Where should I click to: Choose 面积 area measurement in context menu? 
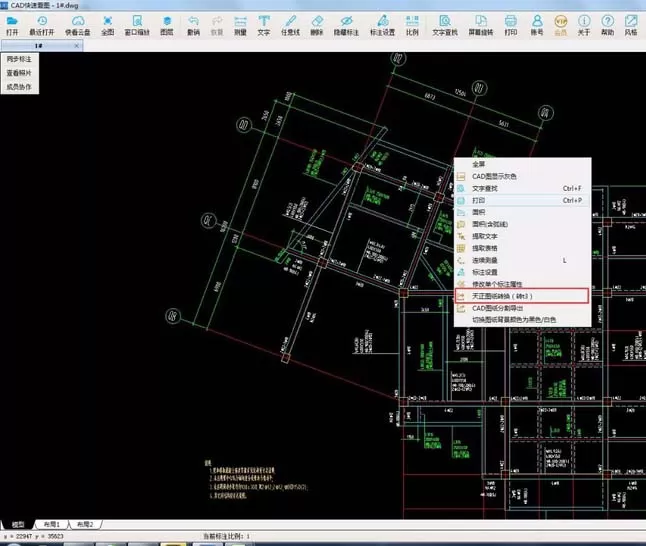(522, 212)
